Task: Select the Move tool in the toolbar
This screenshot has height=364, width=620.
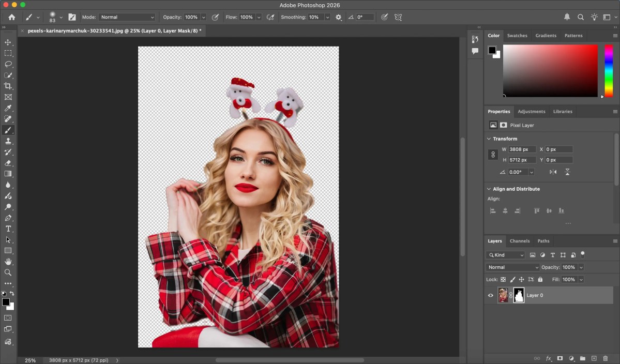Action: [x=8, y=42]
